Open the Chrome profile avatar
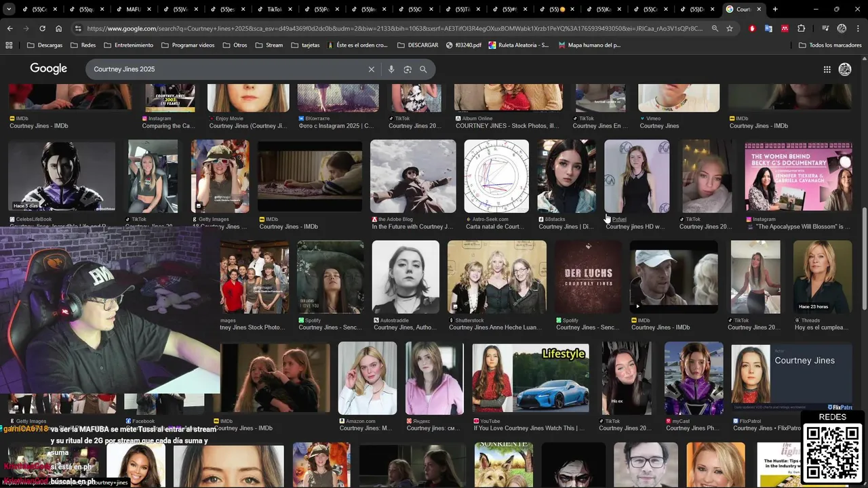The height and width of the screenshot is (488, 868). point(842,28)
